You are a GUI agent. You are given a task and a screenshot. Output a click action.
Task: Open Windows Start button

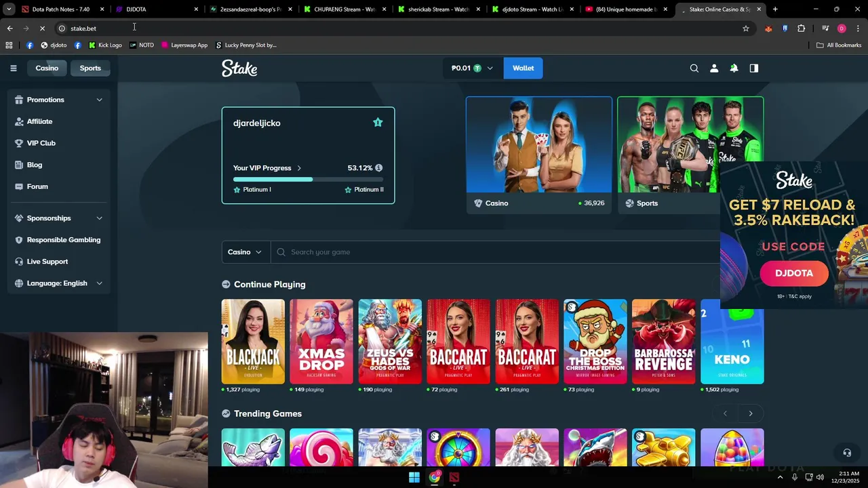point(414,477)
